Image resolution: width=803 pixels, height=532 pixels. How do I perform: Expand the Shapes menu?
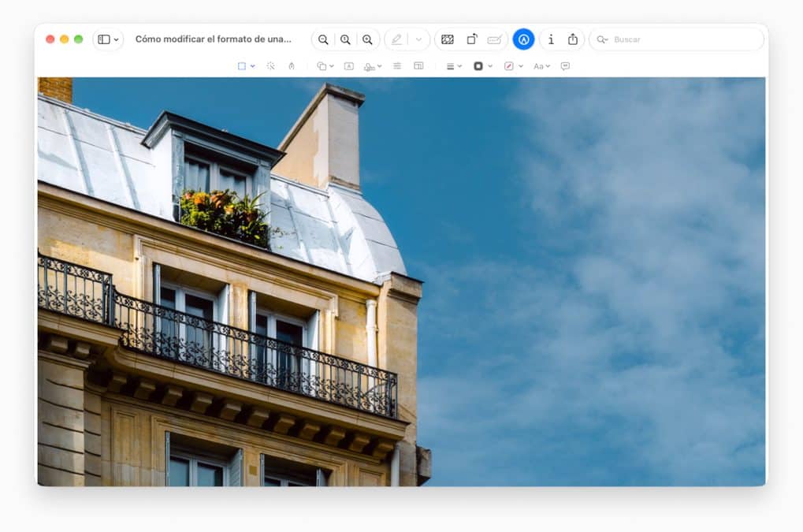(x=325, y=66)
